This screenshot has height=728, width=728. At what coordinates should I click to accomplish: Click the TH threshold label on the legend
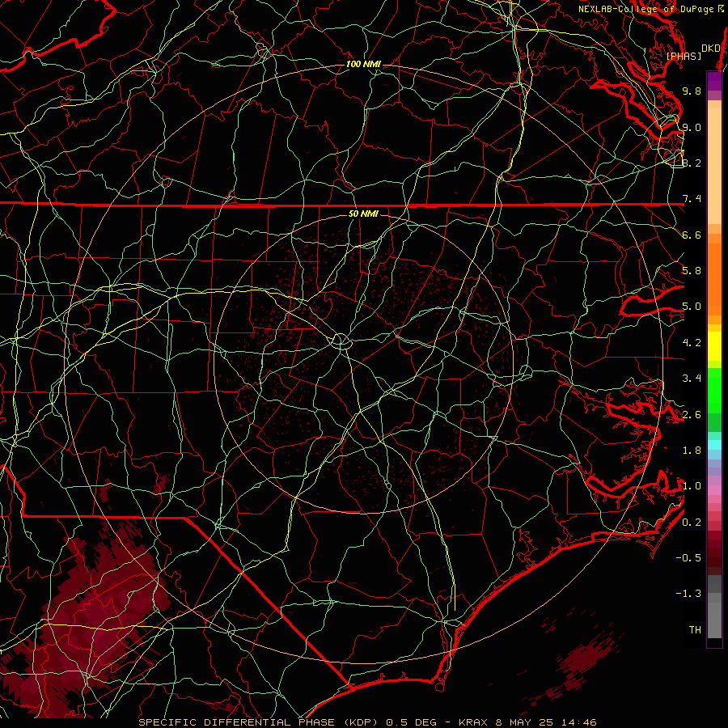(695, 630)
